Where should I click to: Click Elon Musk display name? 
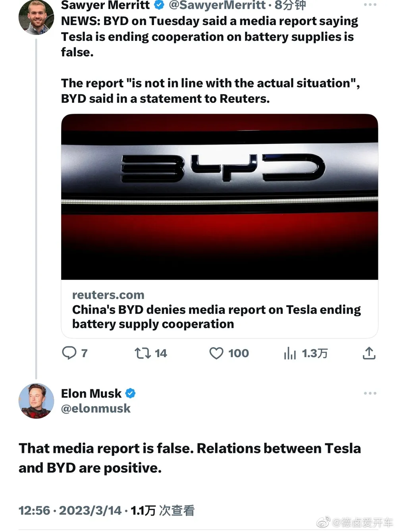(x=91, y=393)
